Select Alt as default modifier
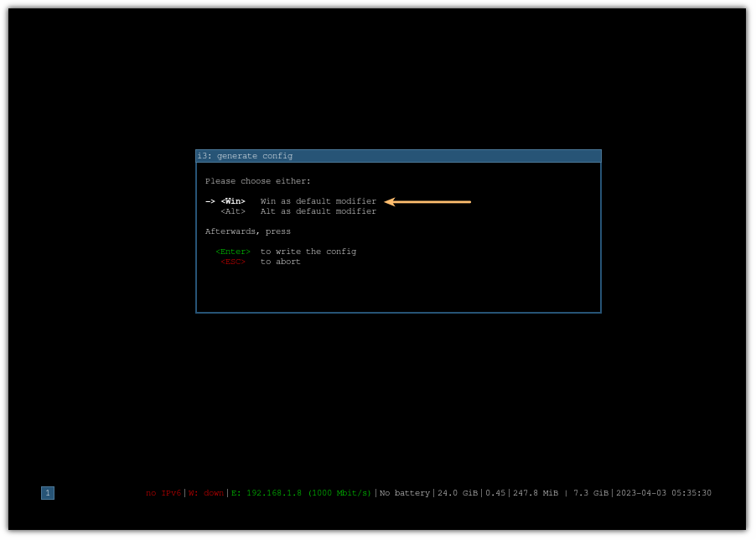Image resolution: width=756 pixels, height=540 pixels. [234, 210]
